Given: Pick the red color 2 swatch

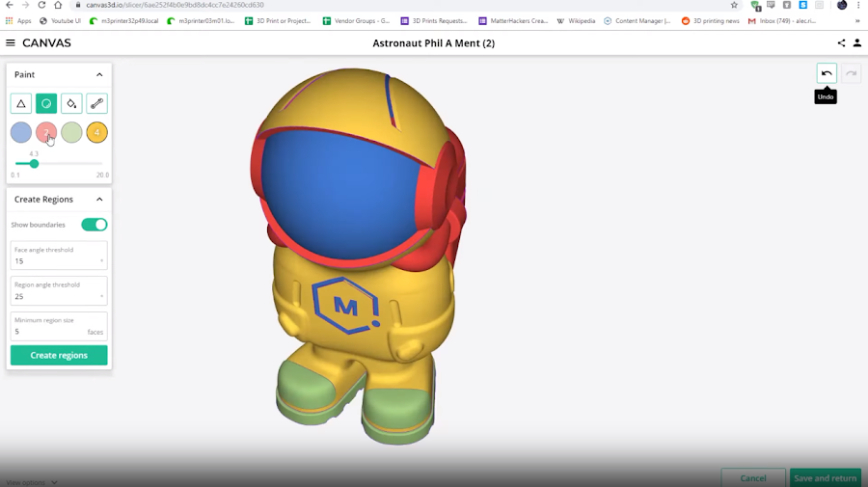Looking at the screenshot, I should pyautogui.click(x=46, y=133).
